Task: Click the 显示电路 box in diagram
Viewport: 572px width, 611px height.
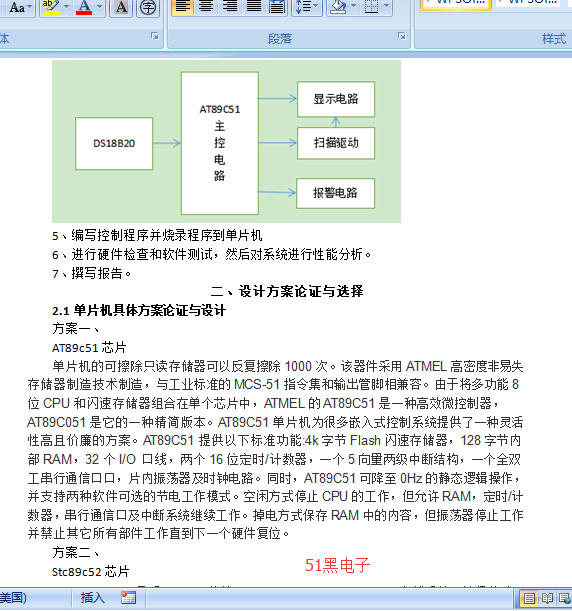Action: tap(336, 99)
